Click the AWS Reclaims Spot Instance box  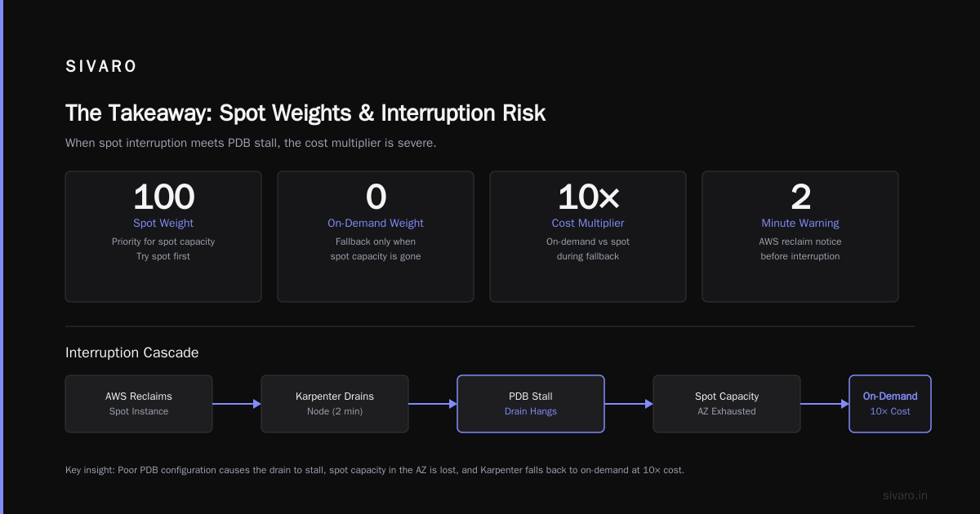(x=139, y=404)
